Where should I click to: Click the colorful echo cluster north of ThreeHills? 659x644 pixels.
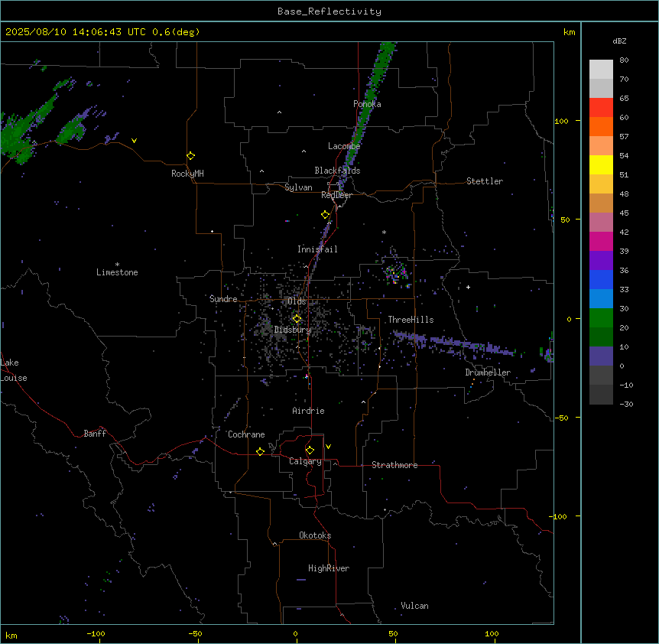(395, 271)
